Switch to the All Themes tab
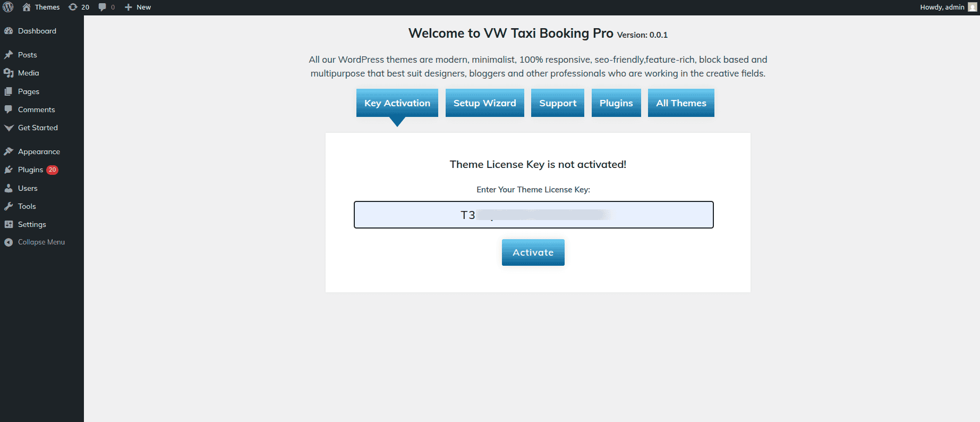This screenshot has width=980, height=422. coord(681,103)
